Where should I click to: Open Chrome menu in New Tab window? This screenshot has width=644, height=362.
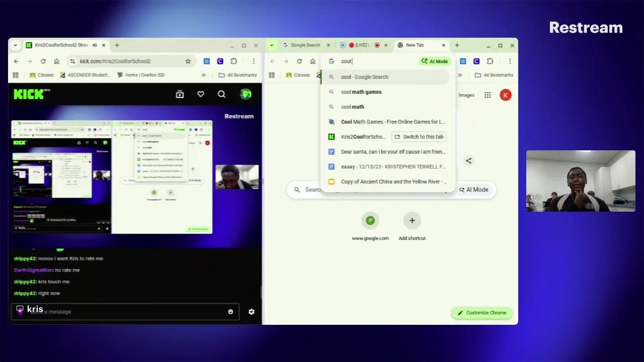click(x=510, y=61)
